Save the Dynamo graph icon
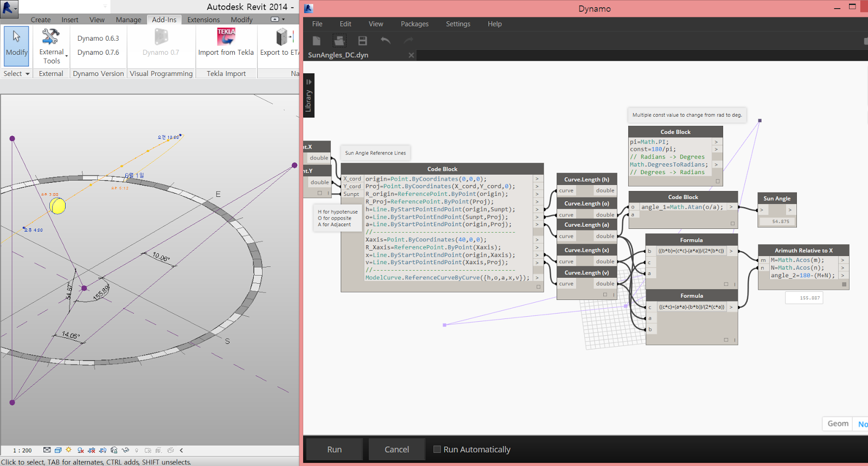 click(x=362, y=41)
